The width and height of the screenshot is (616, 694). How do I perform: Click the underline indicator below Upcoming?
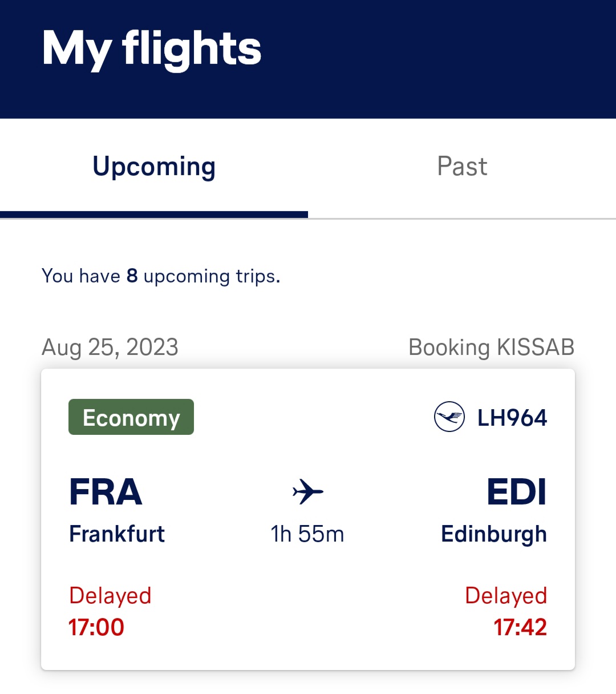coord(154,215)
